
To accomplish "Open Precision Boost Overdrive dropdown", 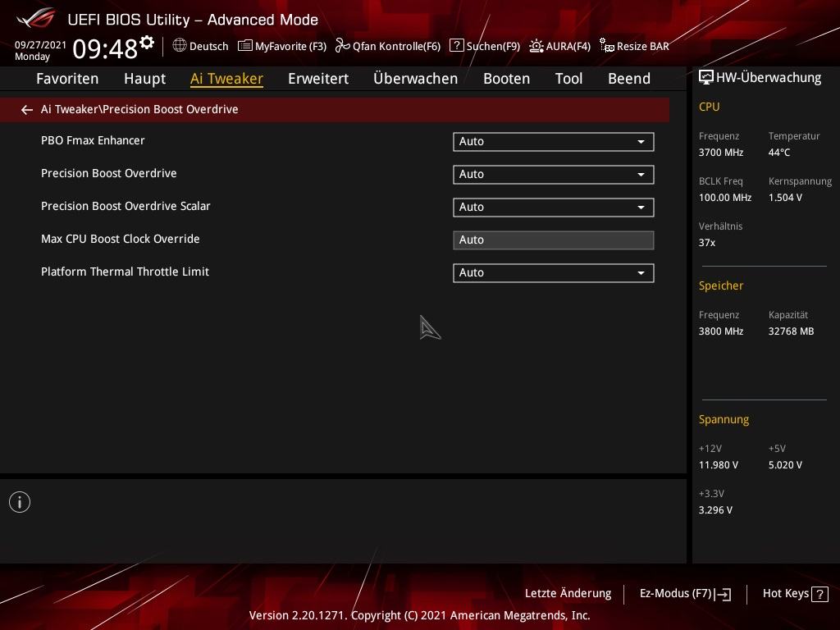I will (554, 174).
